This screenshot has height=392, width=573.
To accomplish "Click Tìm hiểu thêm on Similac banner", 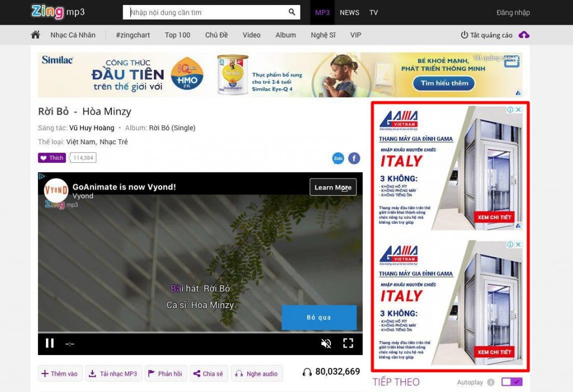I will pyautogui.click(x=444, y=83).
